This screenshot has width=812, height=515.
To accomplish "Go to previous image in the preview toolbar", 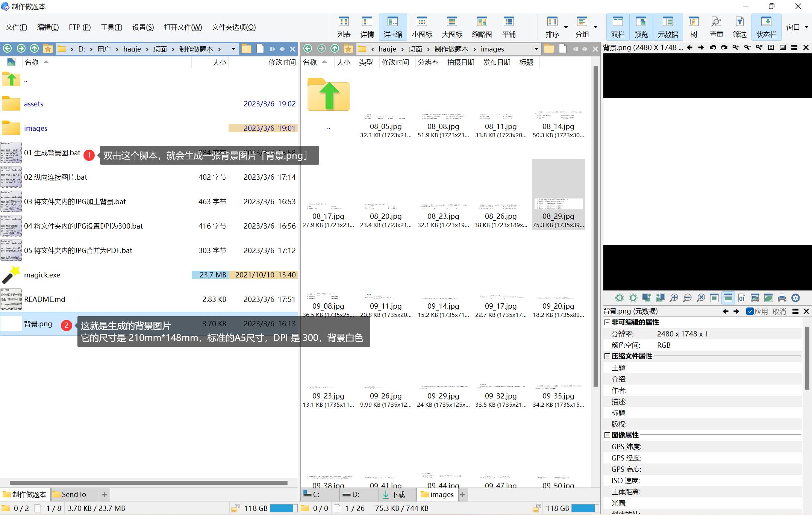I will 620,298.
